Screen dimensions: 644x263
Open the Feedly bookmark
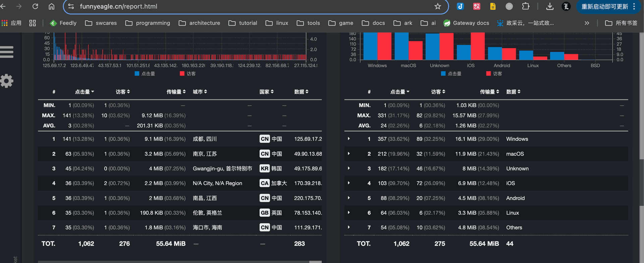(x=63, y=23)
